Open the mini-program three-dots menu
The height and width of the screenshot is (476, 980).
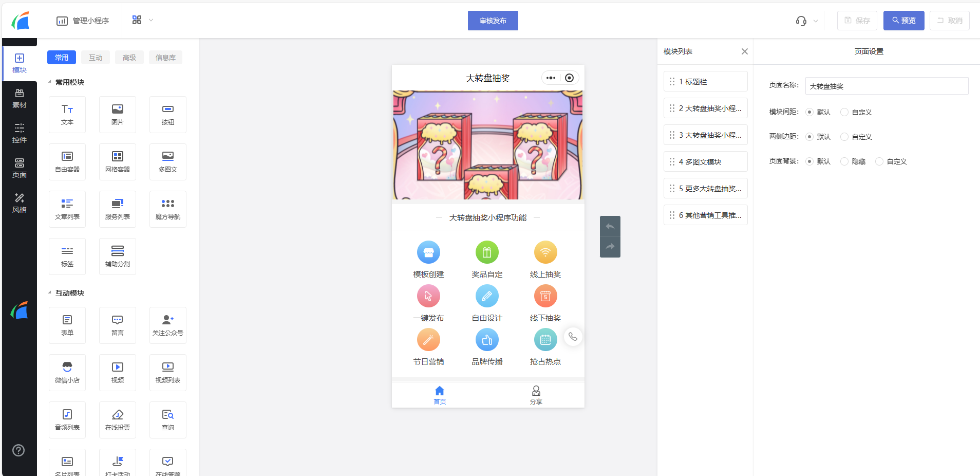pos(551,78)
